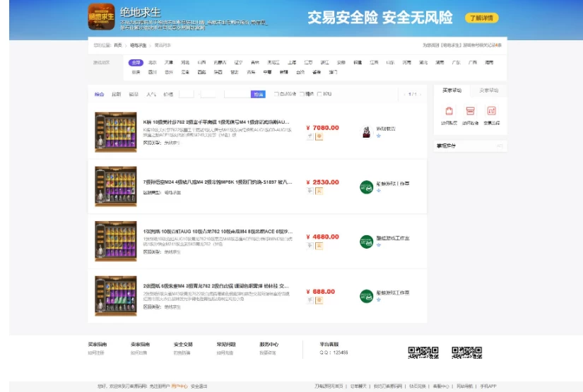Open 安全交易 footer section
Viewport: 583px width, 392px height.
point(183,345)
